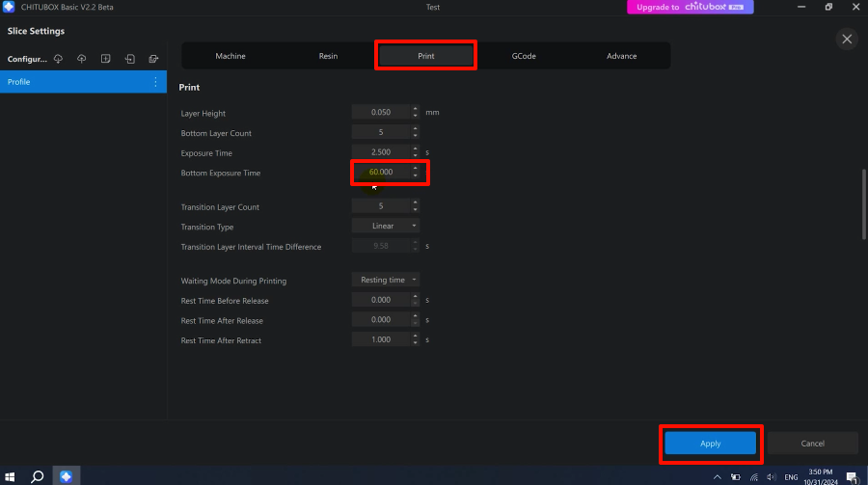The height and width of the screenshot is (485, 868).
Task: Expand the Waiting Mode During Printing dropdown
Action: pyautogui.click(x=386, y=280)
